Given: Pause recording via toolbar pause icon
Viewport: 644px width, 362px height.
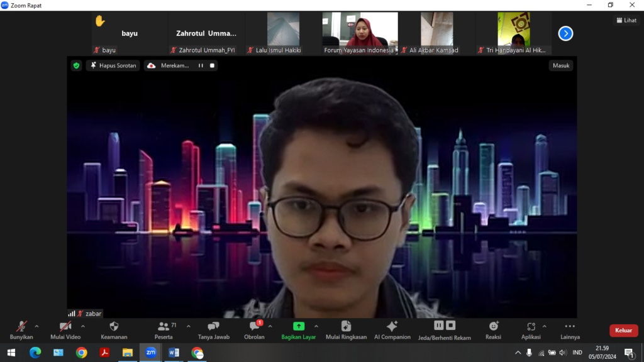Looking at the screenshot, I should point(438,326).
